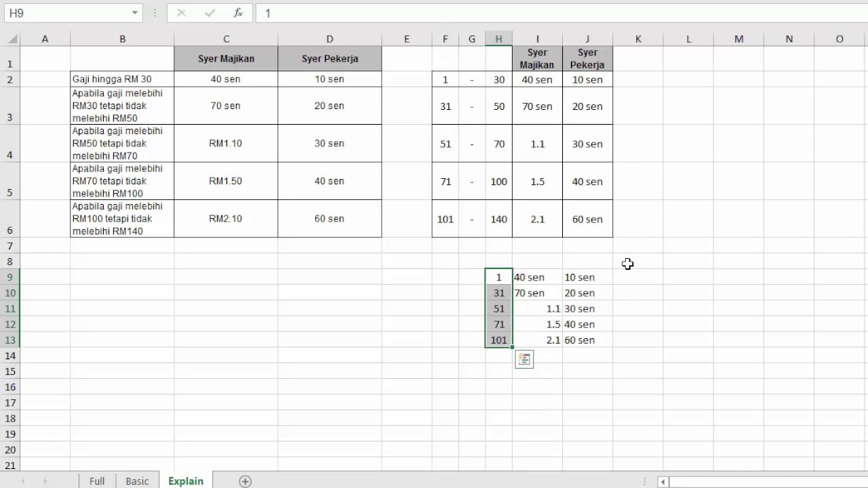Click cell '2.1' in row 6

(537, 219)
